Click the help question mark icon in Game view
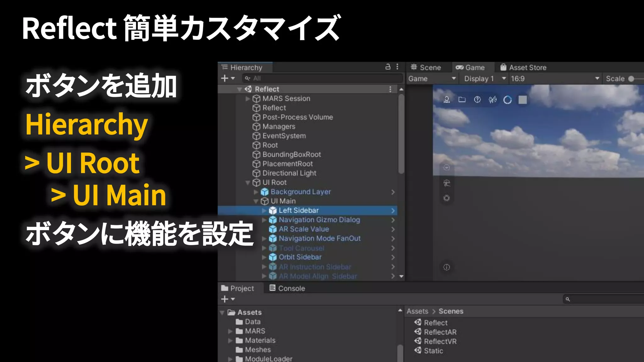The image size is (644, 362). tap(477, 100)
